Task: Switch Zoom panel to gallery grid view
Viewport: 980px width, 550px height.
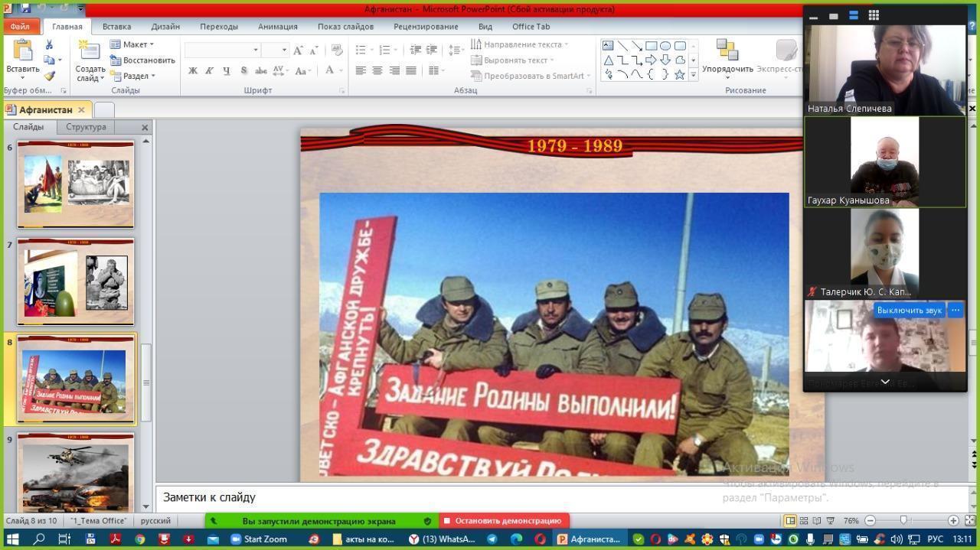Action: click(x=874, y=15)
